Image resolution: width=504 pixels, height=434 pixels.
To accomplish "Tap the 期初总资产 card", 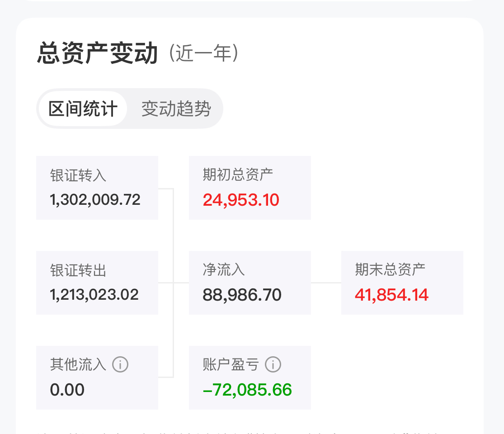I will pos(250,188).
